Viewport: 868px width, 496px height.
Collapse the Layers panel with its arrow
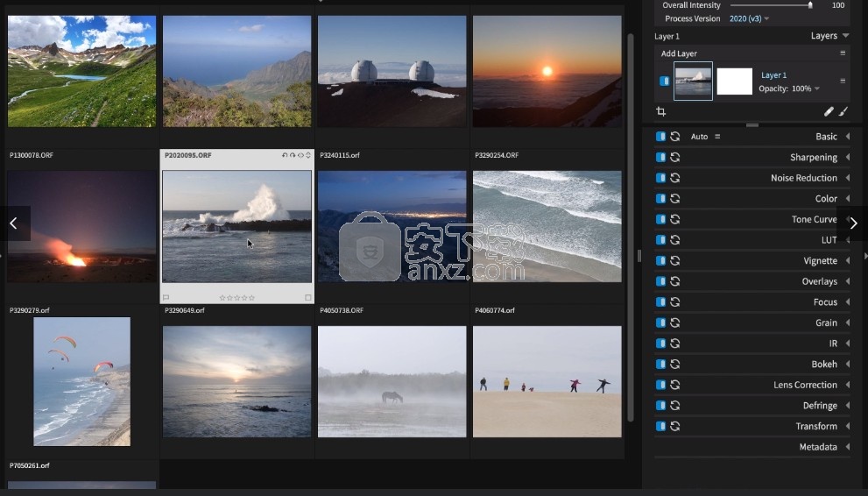pyautogui.click(x=845, y=36)
